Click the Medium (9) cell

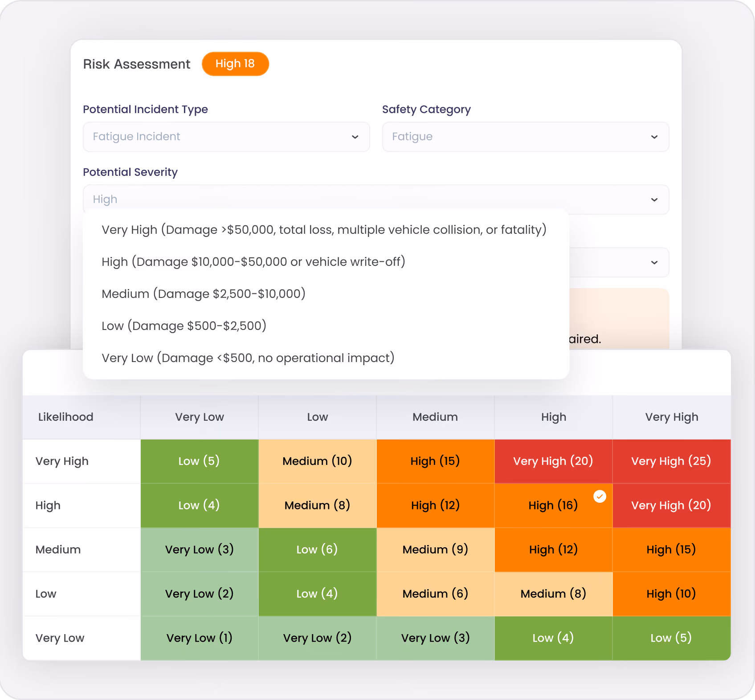pos(435,549)
